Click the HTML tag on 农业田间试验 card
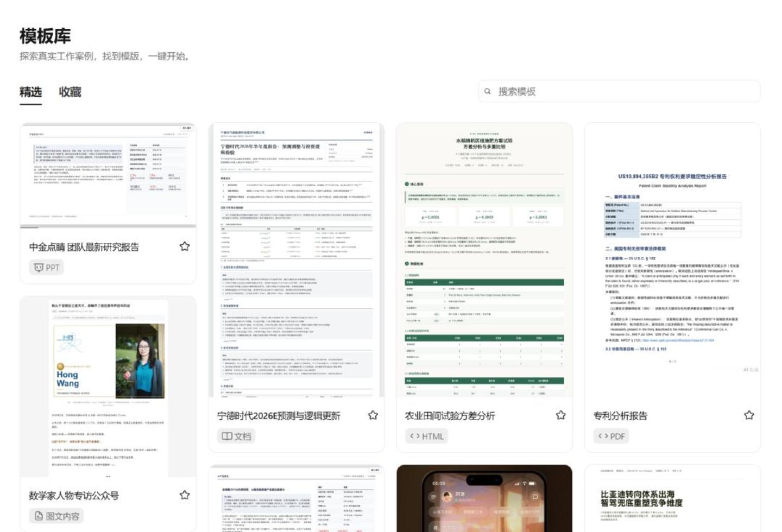This screenshot has height=532, width=782. point(427,436)
